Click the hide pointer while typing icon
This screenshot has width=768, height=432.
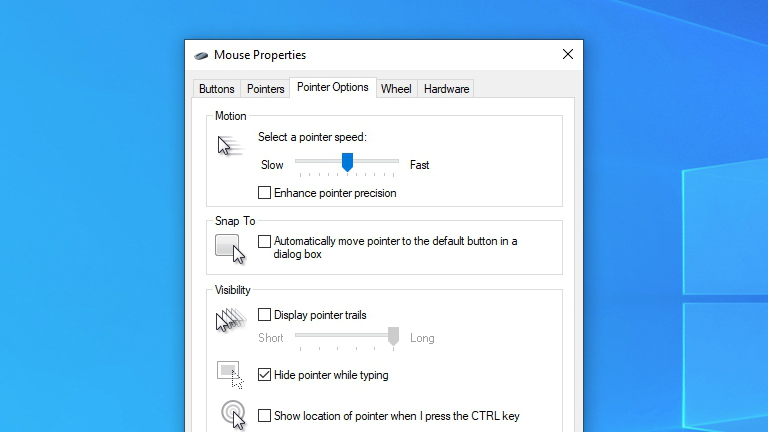pyautogui.click(x=230, y=375)
